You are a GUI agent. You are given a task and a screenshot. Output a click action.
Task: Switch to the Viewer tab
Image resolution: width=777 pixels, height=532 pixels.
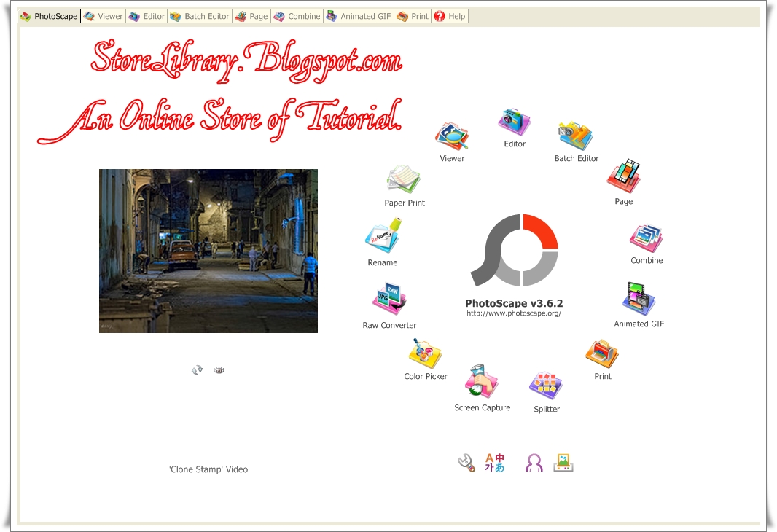[104, 16]
